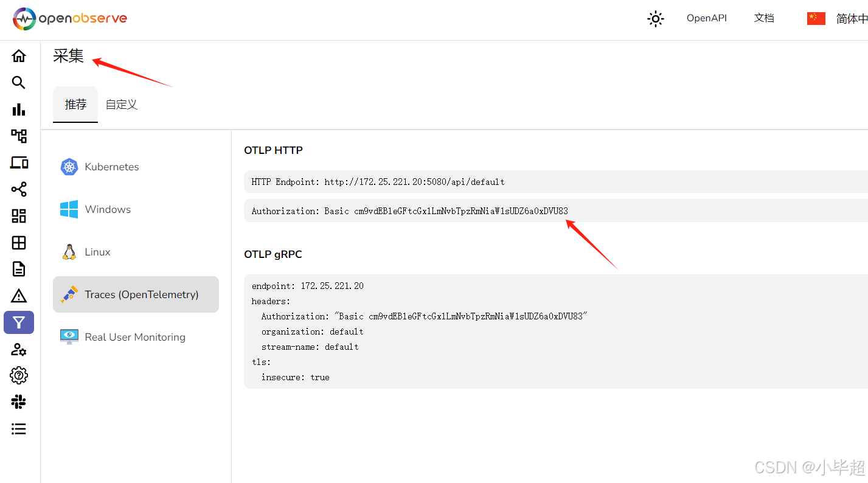Screen dimensions: 868x483
Task: Open About via the gear question icon
Action: coord(19,375)
